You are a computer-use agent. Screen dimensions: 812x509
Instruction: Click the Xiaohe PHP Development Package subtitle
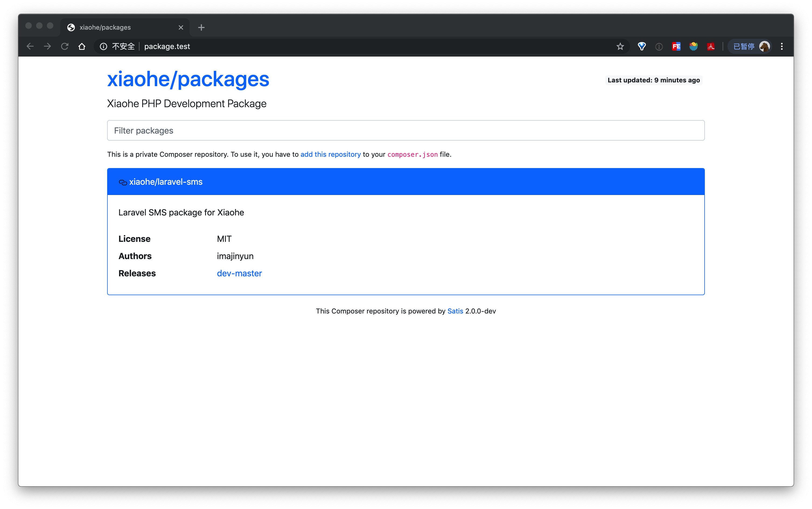tap(187, 104)
